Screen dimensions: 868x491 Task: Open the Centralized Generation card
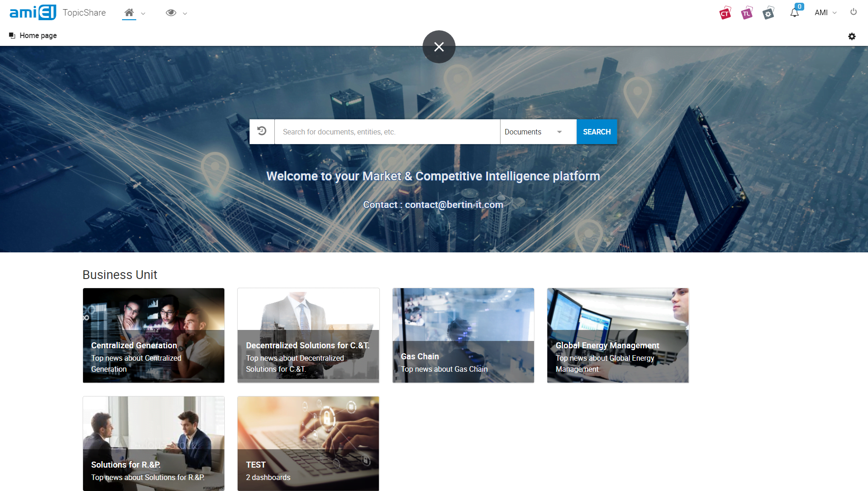154,335
